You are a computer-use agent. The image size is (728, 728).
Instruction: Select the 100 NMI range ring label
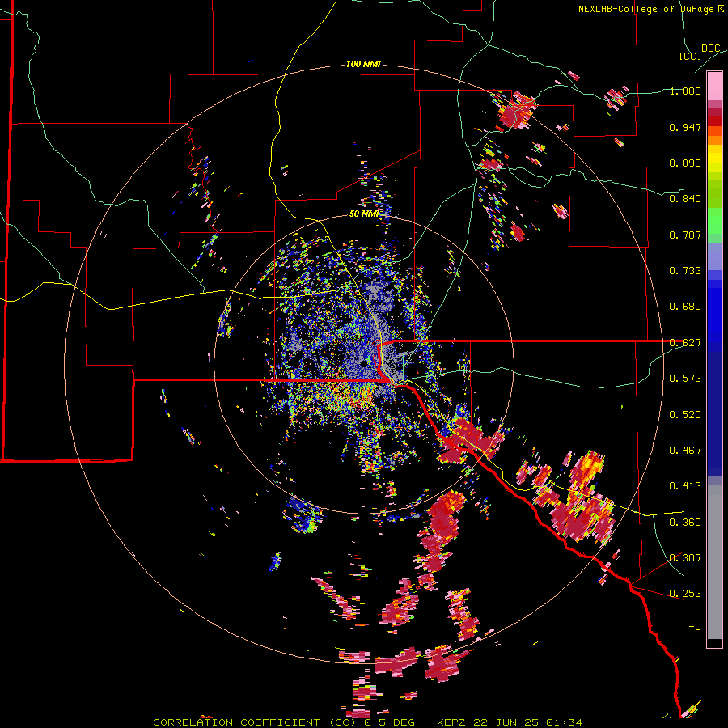coord(363,64)
